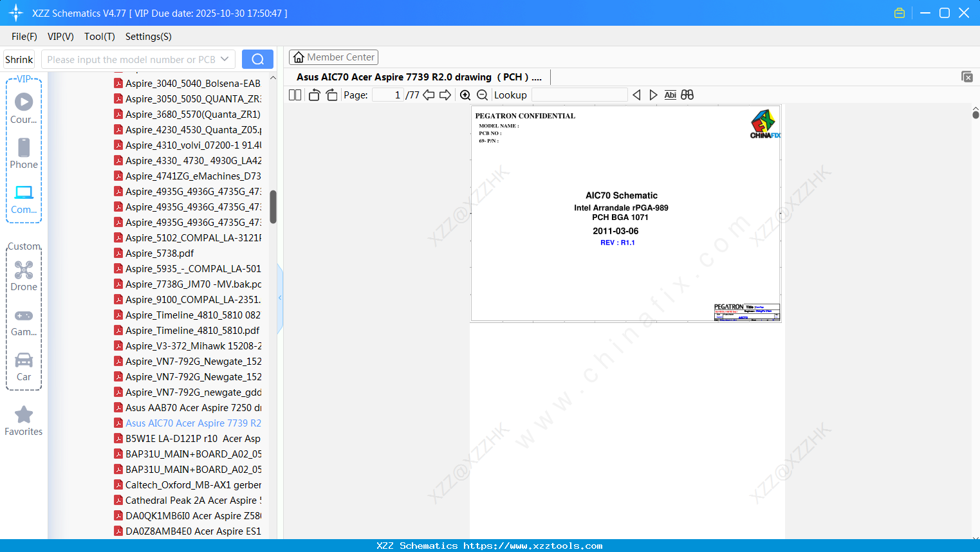
Task: Open Caltech_Oxford_MB-AX1 gerber file
Action: (x=188, y=484)
